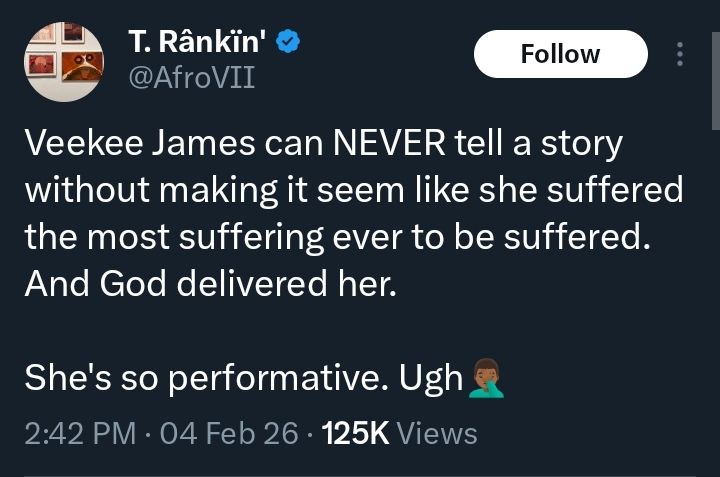Click the line 'And God delivered her.'
720x477 pixels.
click(210, 284)
